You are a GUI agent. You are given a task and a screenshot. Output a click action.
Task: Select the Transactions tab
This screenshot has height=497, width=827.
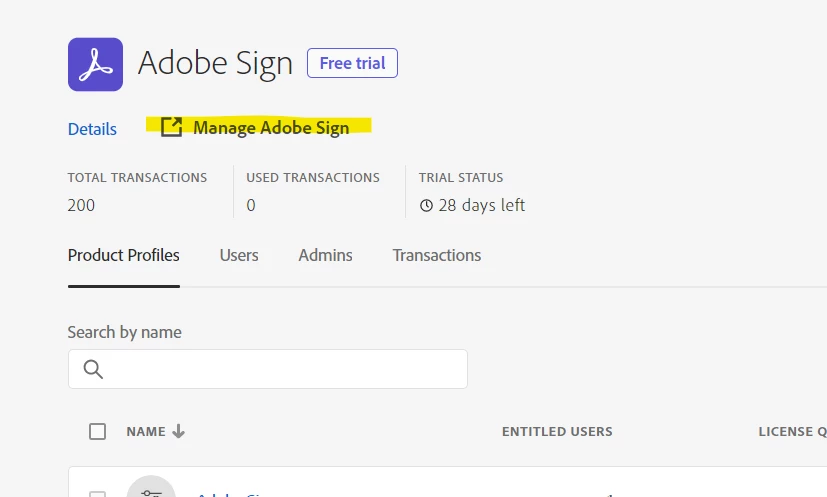click(x=437, y=255)
